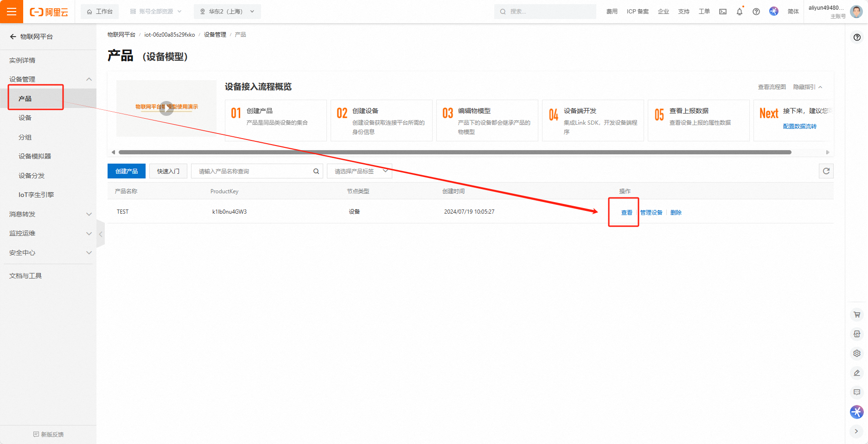Open the hamburger main menu

pyautogui.click(x=12, y=12)
